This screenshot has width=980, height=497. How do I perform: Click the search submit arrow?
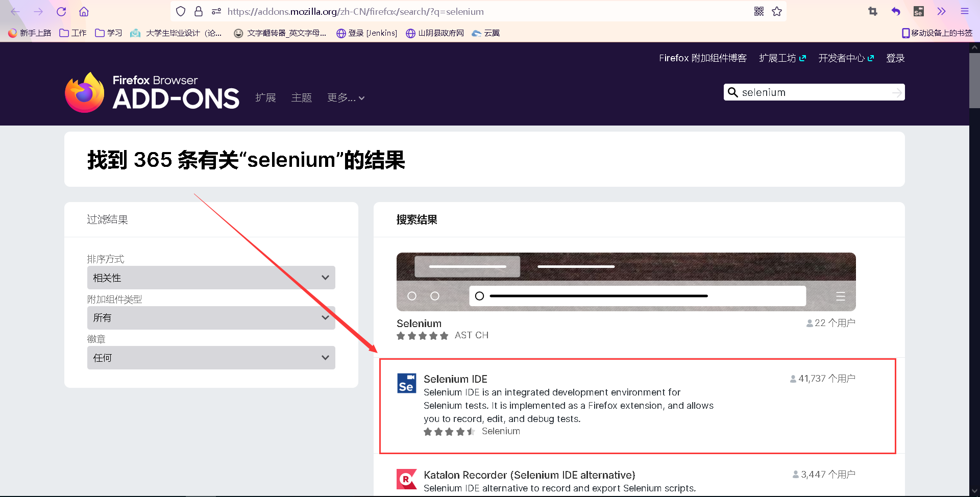pyautogui.click(x=897, y=92)
